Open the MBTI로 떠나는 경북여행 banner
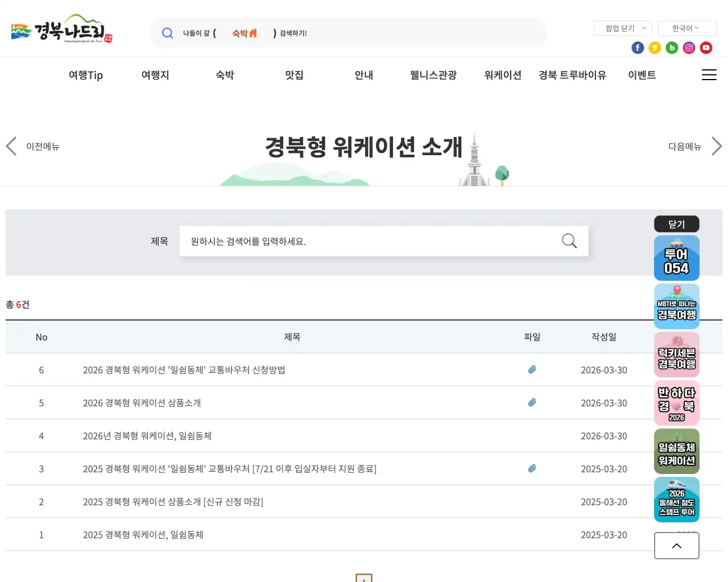The width and height of the screenshot is (728, 582). click(x=677, y=306)
